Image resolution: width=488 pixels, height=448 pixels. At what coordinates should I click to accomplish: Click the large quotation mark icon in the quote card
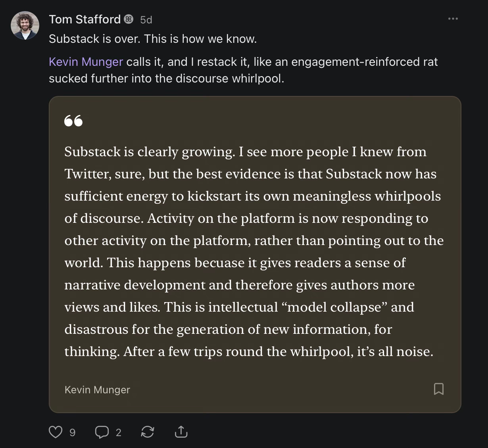click(73, 121)
